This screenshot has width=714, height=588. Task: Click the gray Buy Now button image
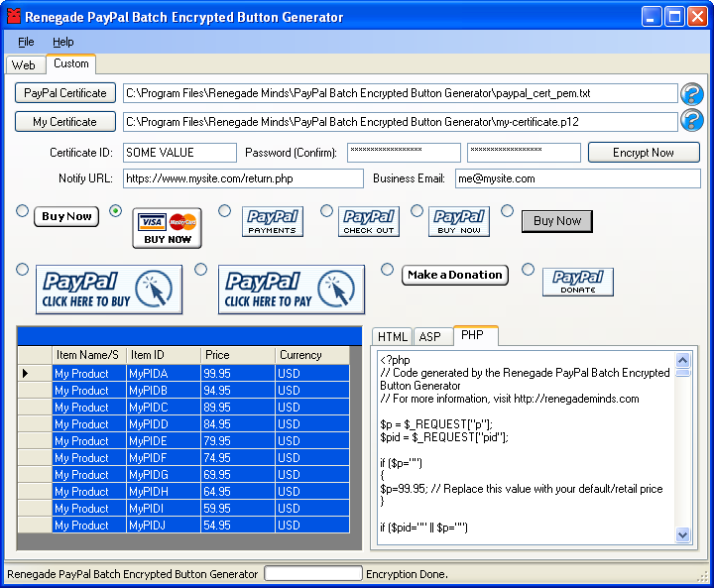pos(557,221)
